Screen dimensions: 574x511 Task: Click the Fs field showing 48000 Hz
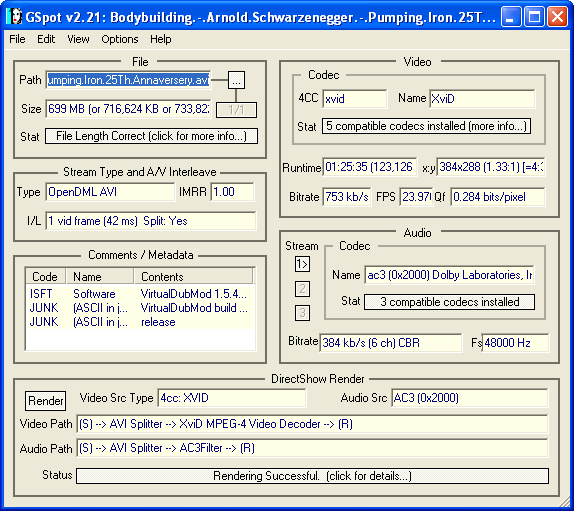(515, 343)
